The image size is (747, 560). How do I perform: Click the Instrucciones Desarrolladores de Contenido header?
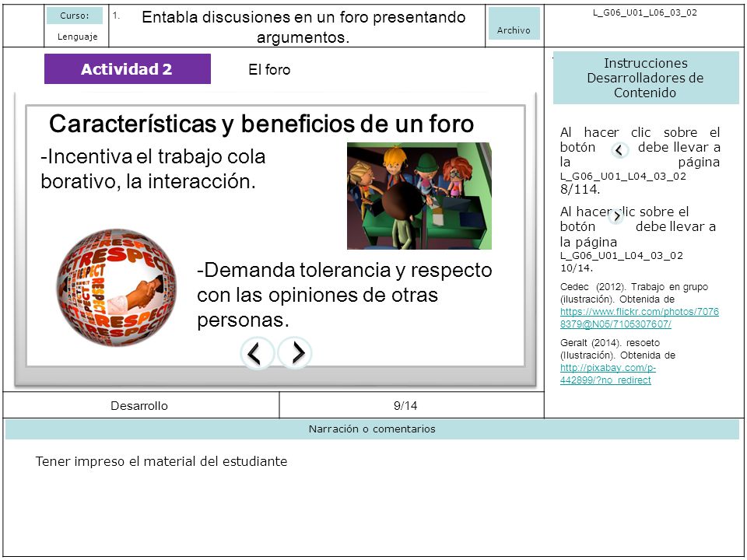(x=646, y=78)
